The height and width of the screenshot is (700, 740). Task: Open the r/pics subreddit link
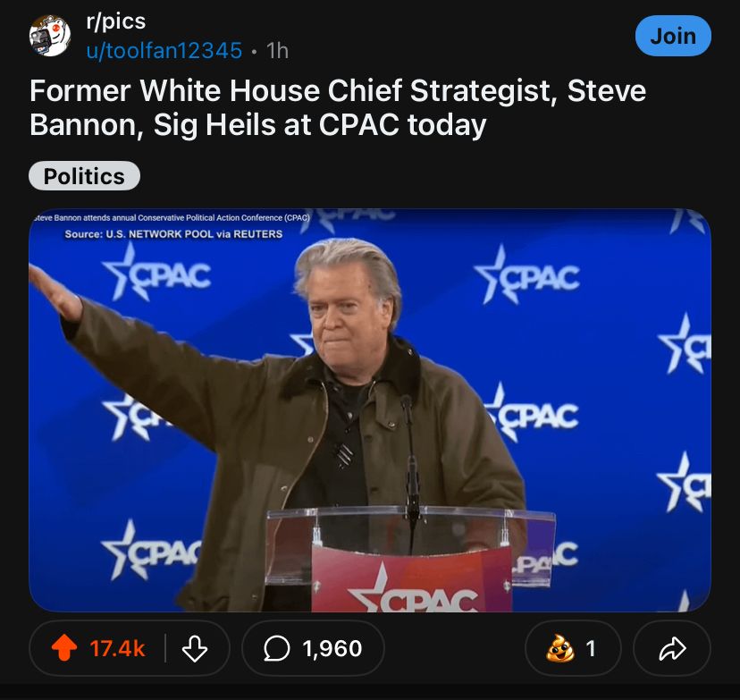click(x=116, y=21)
